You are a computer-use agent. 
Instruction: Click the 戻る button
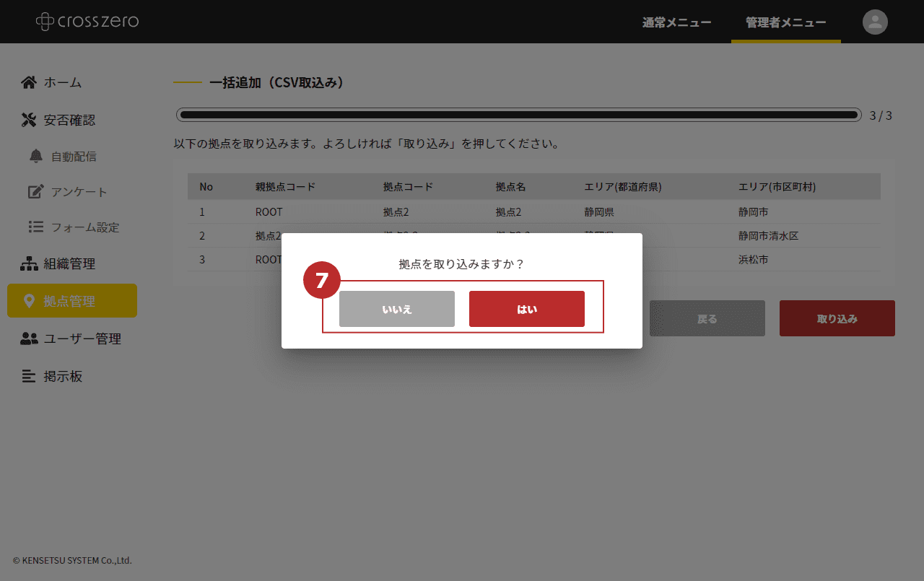707,318
